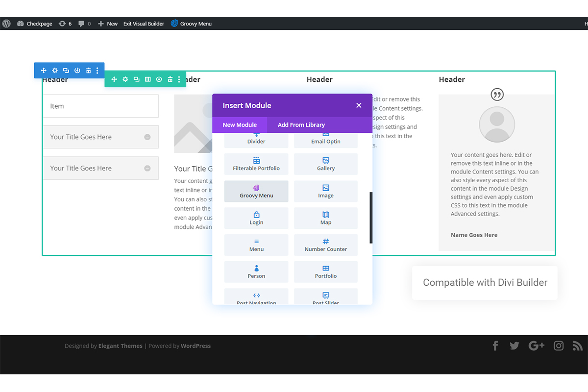Open the Elegant Themes footer link
This screenshot has width=588, height=392.
[x=121, y=346]
